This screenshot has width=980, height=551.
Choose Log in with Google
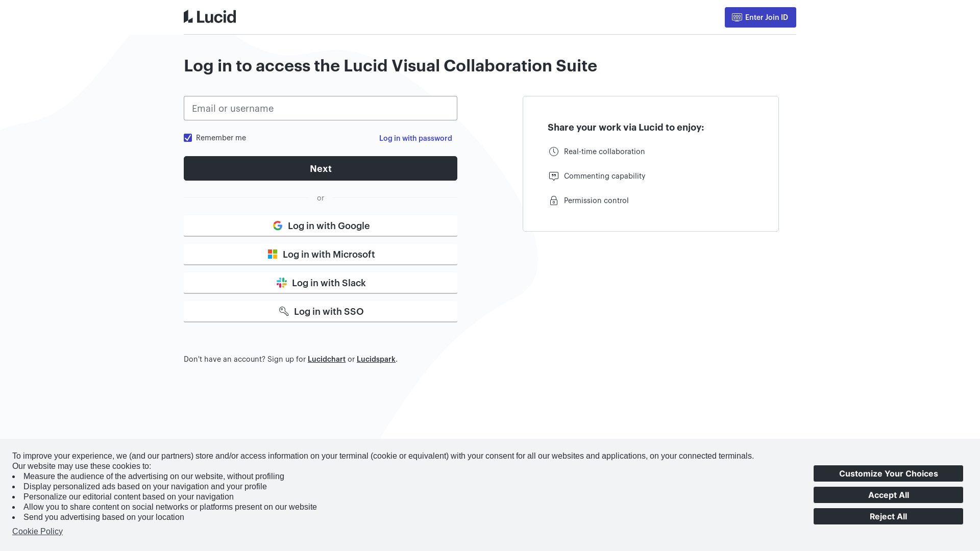point(321,226)
